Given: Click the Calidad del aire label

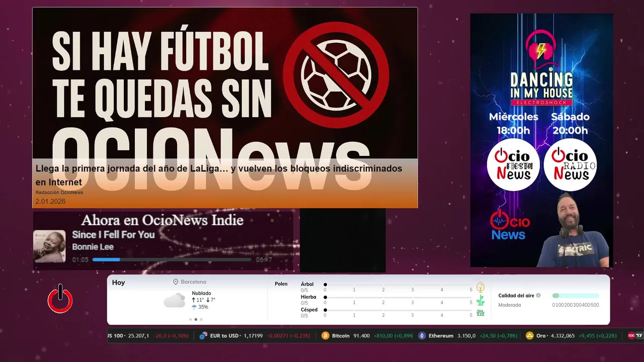Looking at the screenshot, I should coord(516,296).
